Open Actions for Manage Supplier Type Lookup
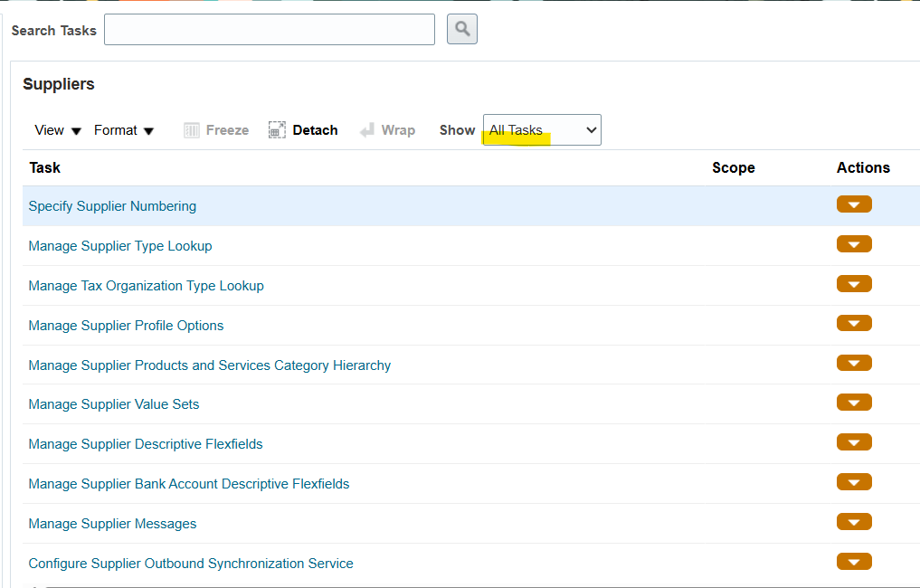 (x=854, y=244)
